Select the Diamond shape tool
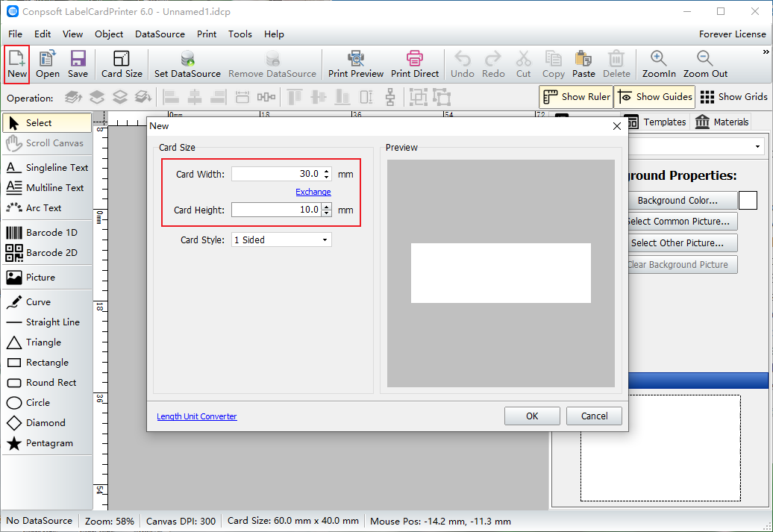Image resolution: width=773 pixels, height=532 pixels. point(47,423)
